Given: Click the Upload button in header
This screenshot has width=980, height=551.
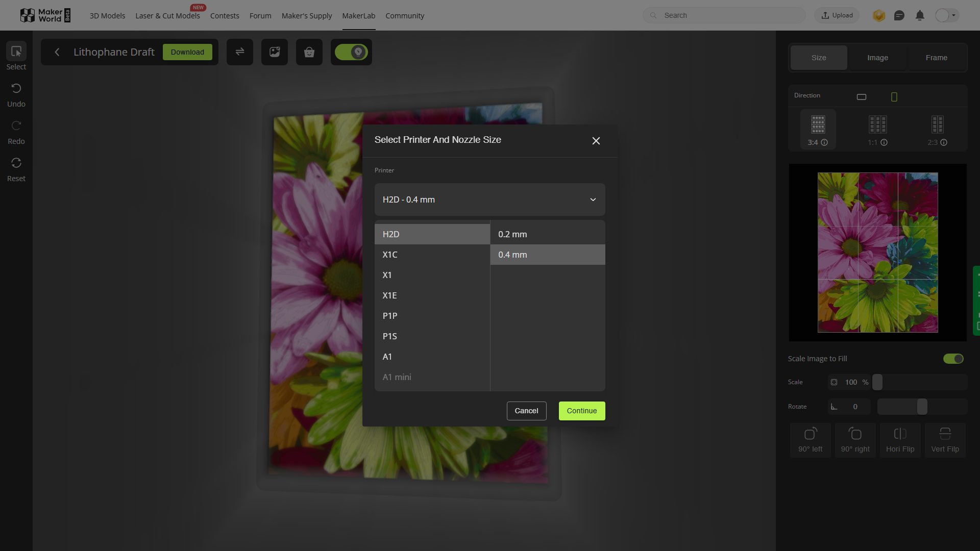Looking at the screenshot, I should pos(837,15).
